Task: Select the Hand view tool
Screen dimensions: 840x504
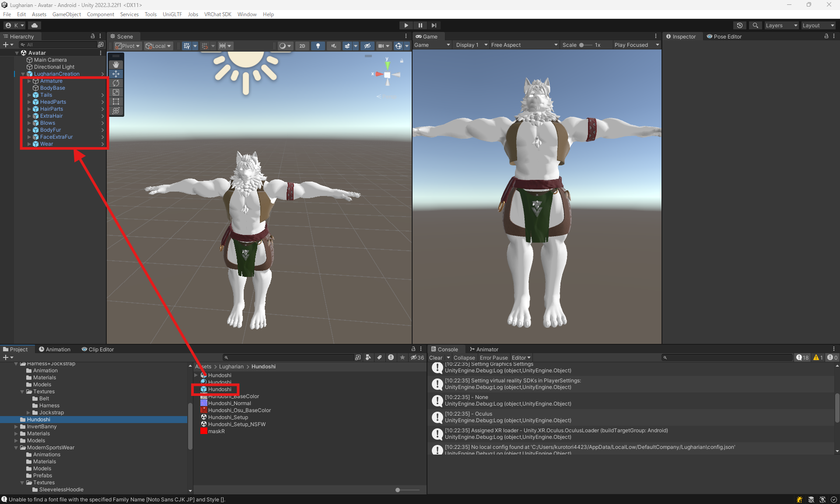Action: tap(116, 65)
